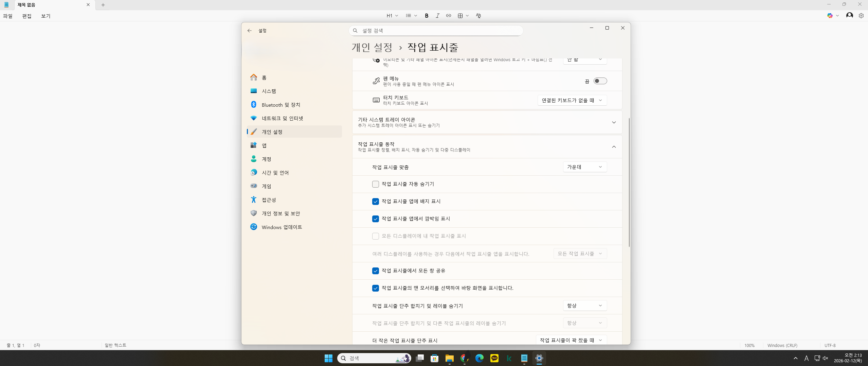Apply italic formatting in Notepad toolbar
Screen dimensions: 868x366
(437, 15)
